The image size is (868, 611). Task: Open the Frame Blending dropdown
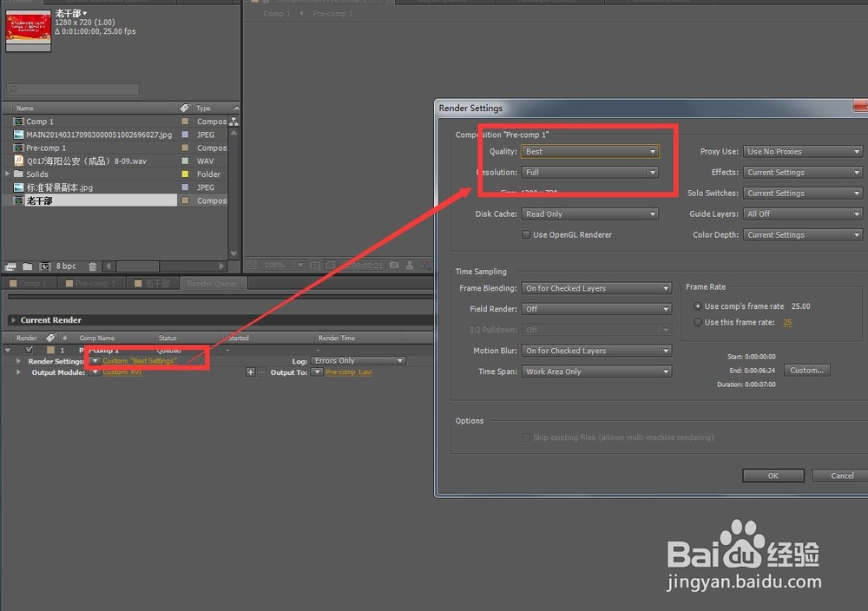[597, 288]
